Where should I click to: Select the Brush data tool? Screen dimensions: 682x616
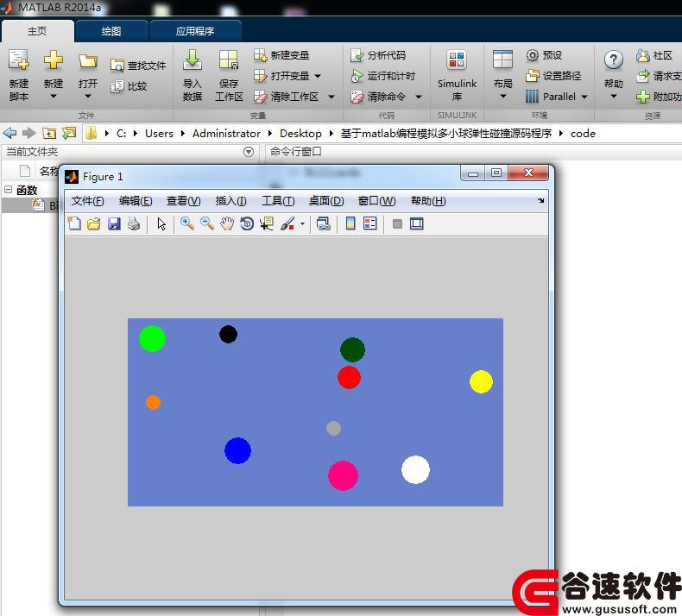(287, 223)
